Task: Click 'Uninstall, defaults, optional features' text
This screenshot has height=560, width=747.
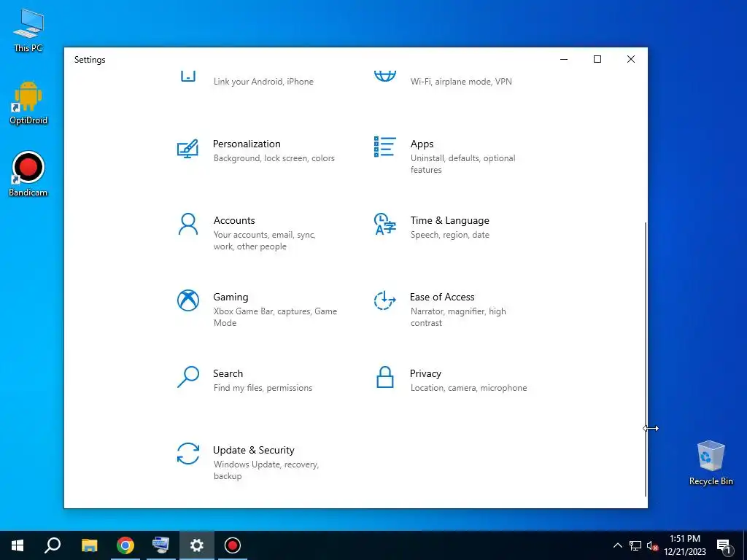Action: 462,164
